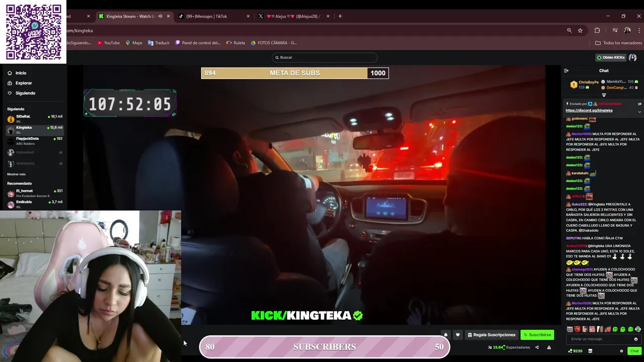This screenshot has width=644, height=362.
Task: Open the Siguiendo nav link
Action: (21, 93)
